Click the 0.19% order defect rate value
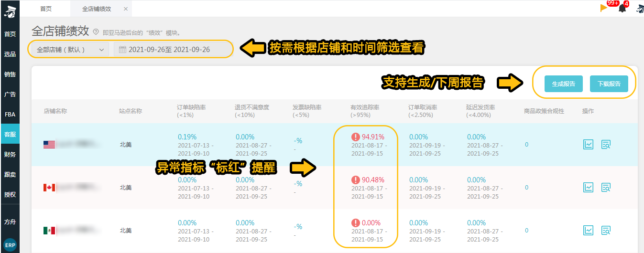Image resolution: width=644 pixels, height=253 pixels. [187, 137]
